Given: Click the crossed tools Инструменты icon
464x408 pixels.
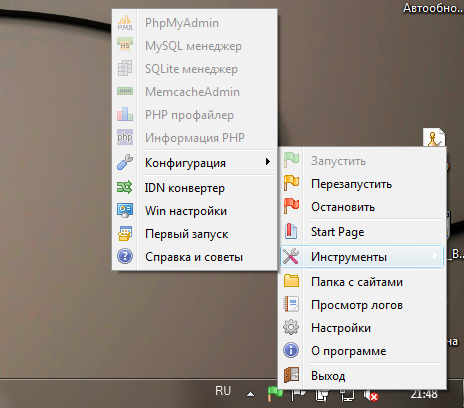Looking at the screenshot, I should 291,256.
